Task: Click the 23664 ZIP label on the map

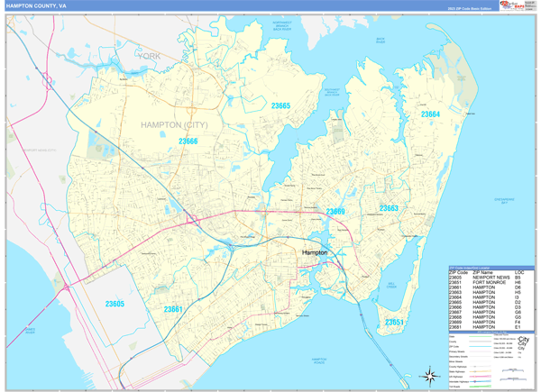Action: 430,114
